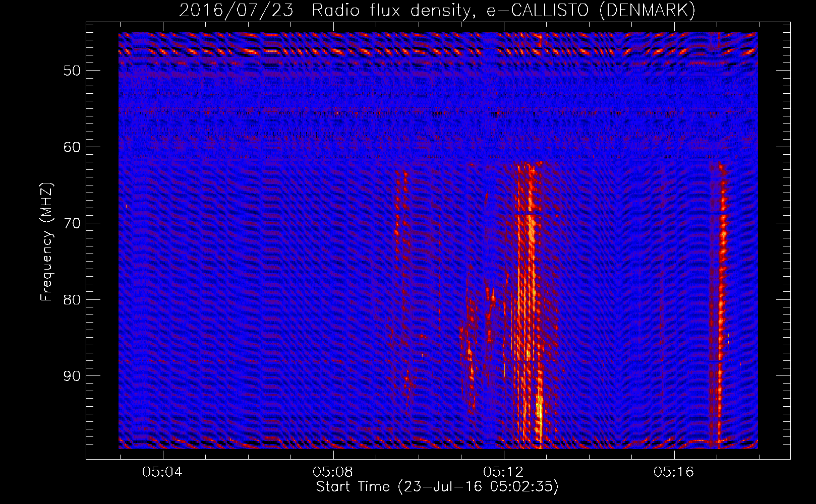This screenshot has width=816, height=504.
Task: Click the 50 frequency tick label
Action: click(x=72, y=70)
